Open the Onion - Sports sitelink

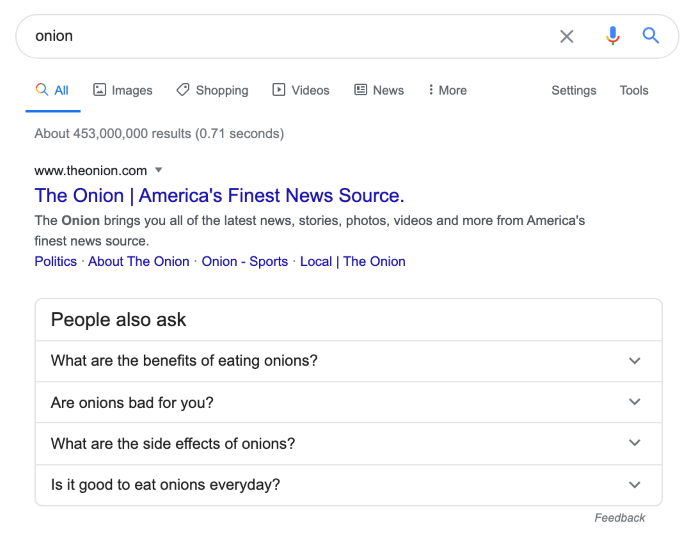click(x=245, y=261)
